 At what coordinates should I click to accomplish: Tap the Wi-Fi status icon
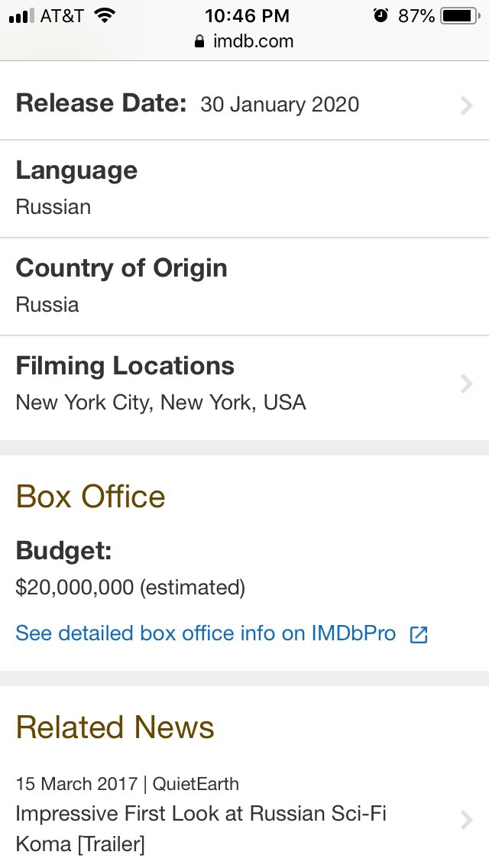tap(104, 15)
